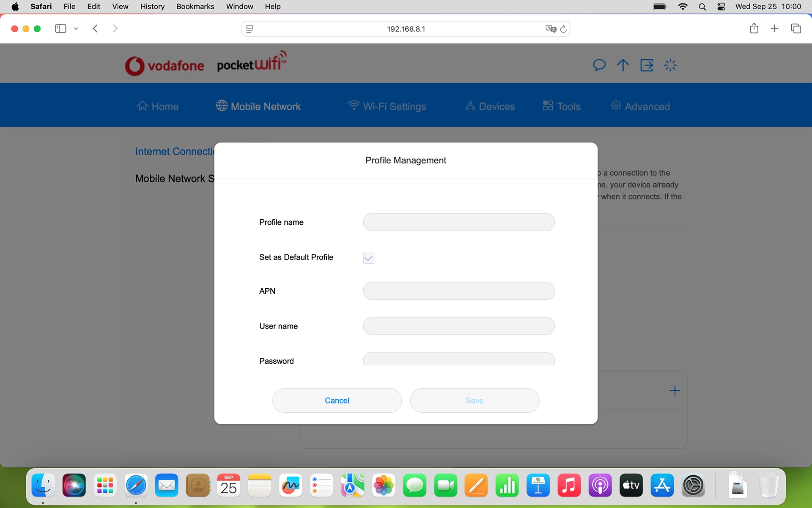Open System Settings from the Dock

click(693, 486)
